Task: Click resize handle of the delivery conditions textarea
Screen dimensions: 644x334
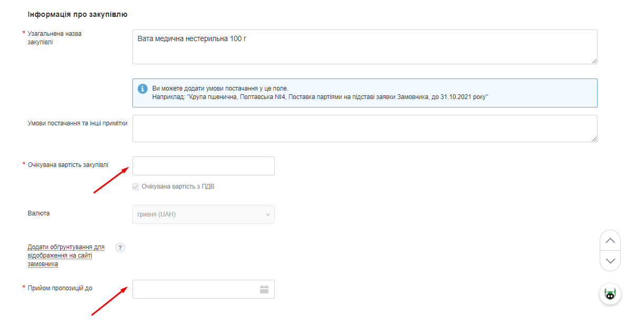Action: (594, 139)
